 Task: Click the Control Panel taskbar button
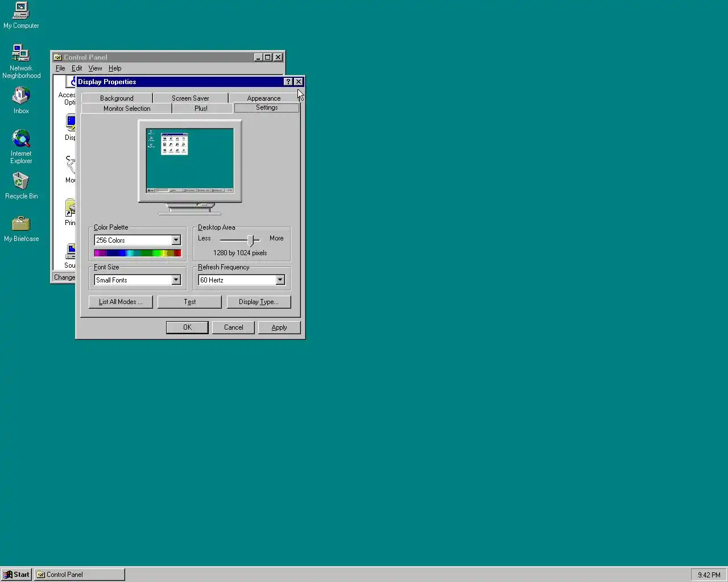point(80,575)
